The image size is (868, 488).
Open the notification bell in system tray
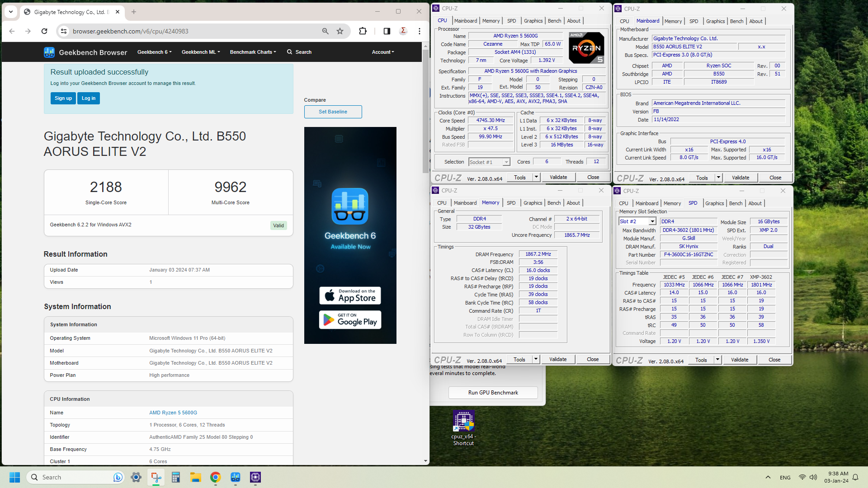855,477
